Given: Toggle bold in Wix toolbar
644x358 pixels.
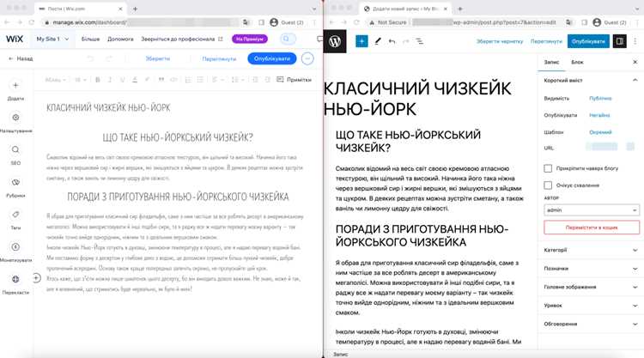Looking at the screenshot, I should click(x=98, y=80).
